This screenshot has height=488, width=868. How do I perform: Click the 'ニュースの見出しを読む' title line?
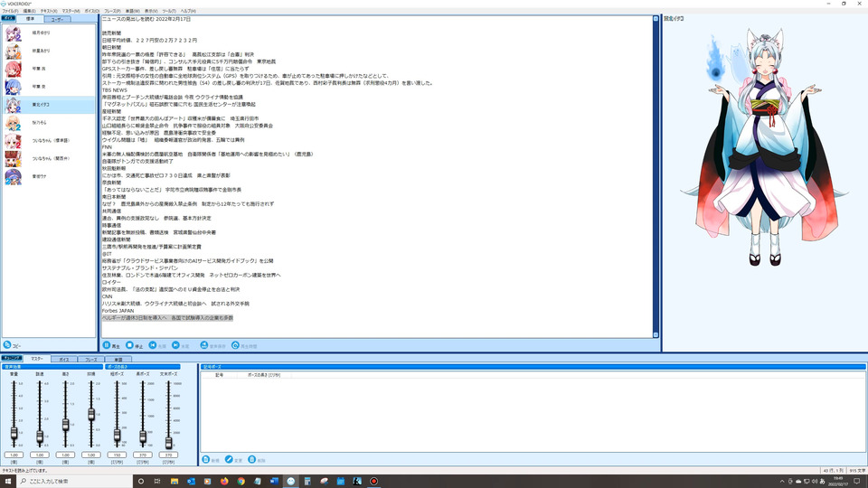146,19
